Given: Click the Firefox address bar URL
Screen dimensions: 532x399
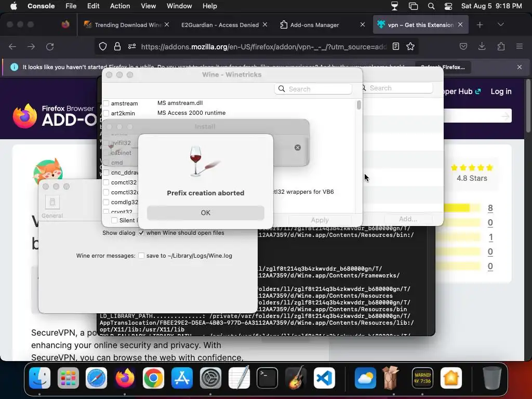Looking at the screenshot, I should pos(263,47).
